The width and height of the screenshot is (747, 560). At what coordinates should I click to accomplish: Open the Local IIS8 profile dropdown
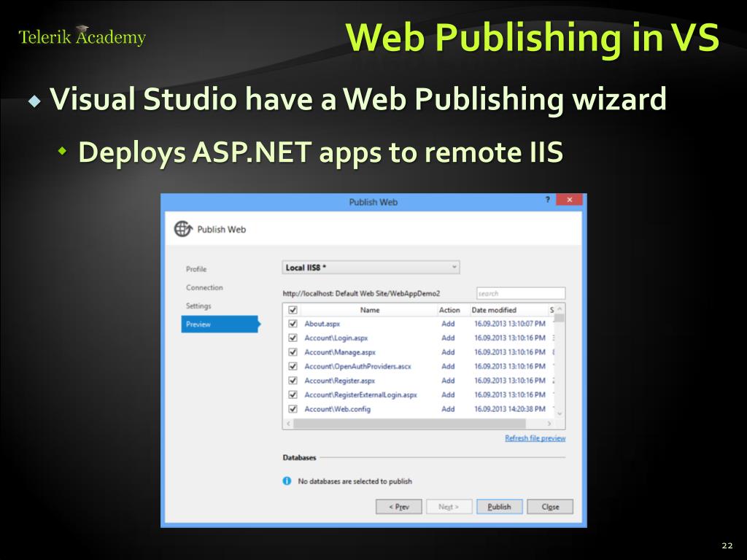pos(371,268)
